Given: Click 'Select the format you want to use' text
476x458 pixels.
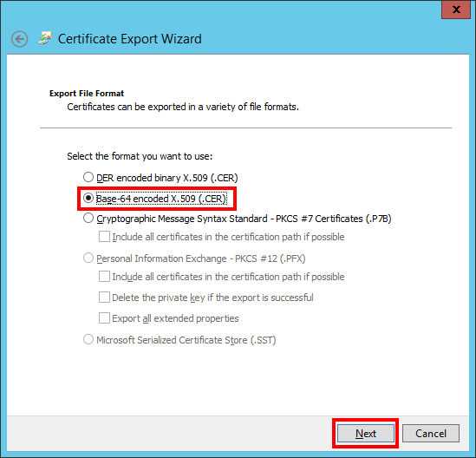Looking at the screenshot, I should 140,156.
